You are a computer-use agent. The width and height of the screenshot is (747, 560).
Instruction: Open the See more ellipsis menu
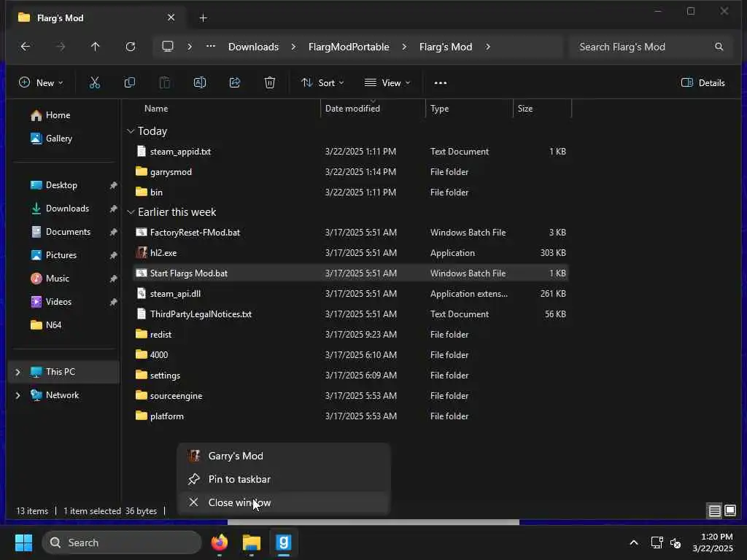(441, 83)
